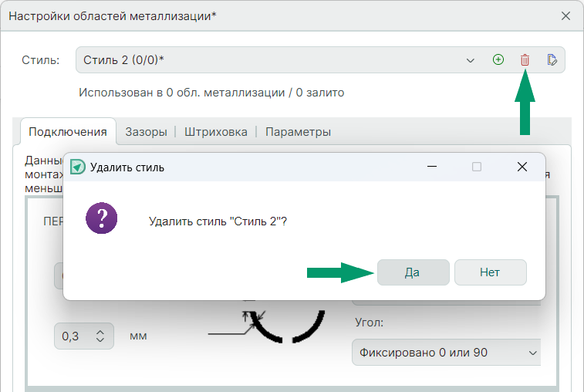Select the Стиль 2 (0/0)* combo box

320,59
